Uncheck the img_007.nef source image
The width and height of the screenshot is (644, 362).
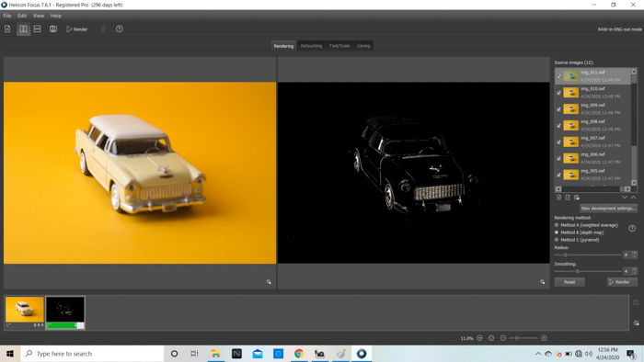(x=559, y=141)
